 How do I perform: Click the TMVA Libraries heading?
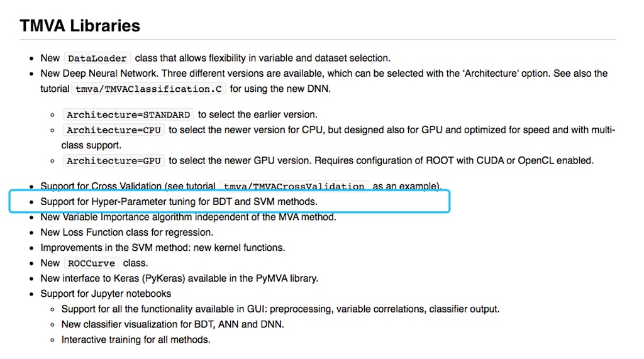80,26
